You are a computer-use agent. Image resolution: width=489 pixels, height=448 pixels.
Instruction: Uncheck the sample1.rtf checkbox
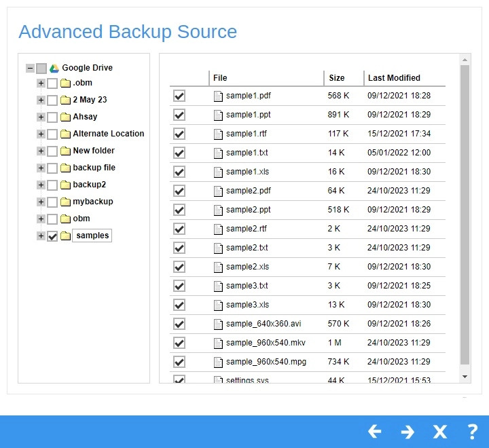click(179, 134)
